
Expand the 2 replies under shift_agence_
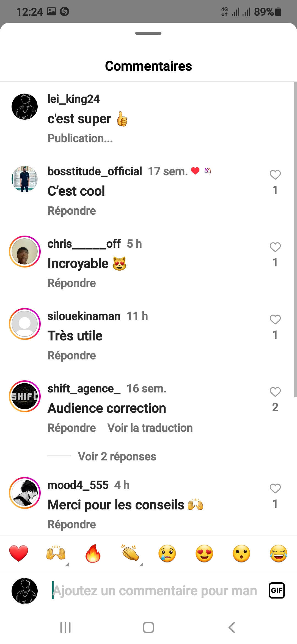pyautogui.click(x=117, y=456)
